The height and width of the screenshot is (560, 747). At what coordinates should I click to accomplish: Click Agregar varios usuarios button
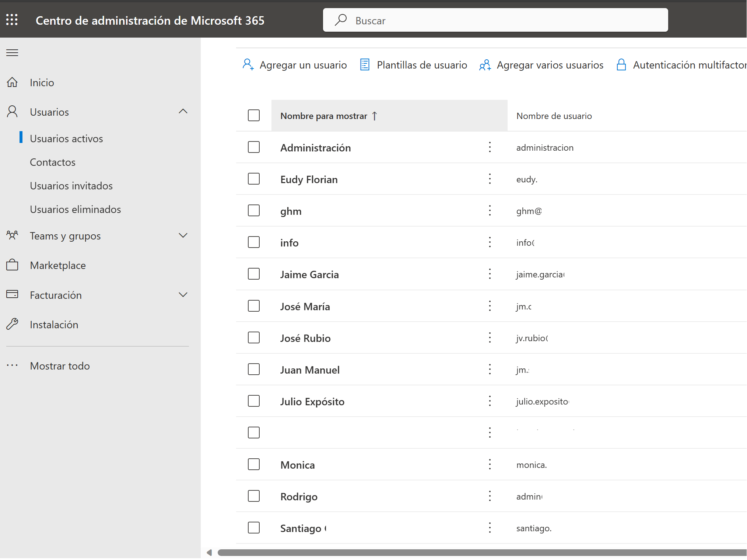click(541, 65)
